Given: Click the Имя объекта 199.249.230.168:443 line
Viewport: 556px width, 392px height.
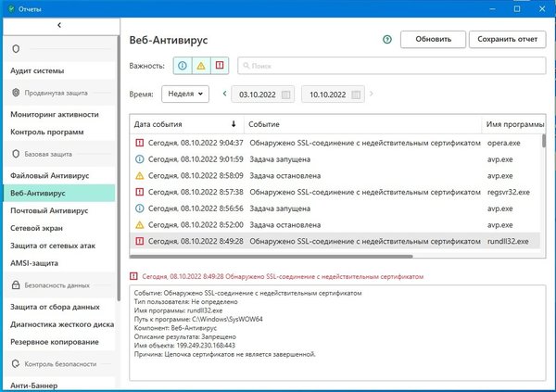Looking at the screenshot, I should pyautogui.click(x=184, y=345).
